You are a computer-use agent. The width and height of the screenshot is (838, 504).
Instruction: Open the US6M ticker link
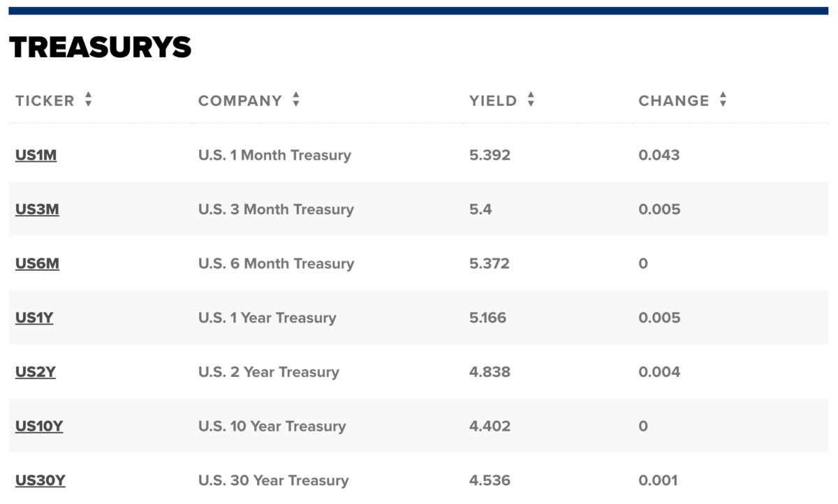[37, 264]
